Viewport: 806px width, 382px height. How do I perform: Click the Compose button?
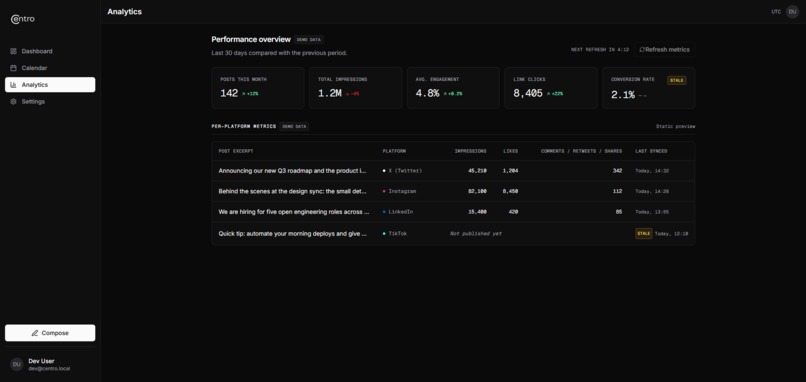click(x=50, y=333)
